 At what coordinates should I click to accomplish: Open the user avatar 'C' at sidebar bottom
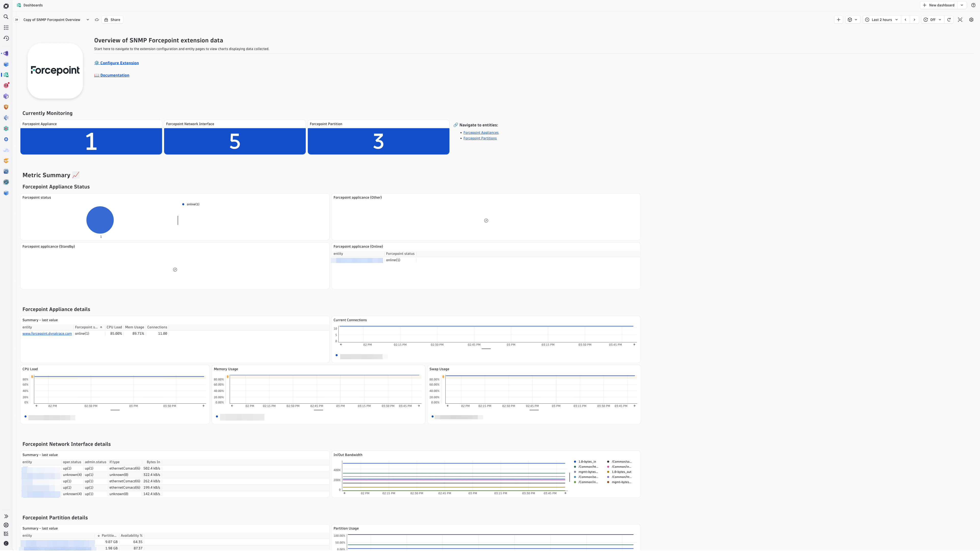pyautogui.click(x=6, y=543)
